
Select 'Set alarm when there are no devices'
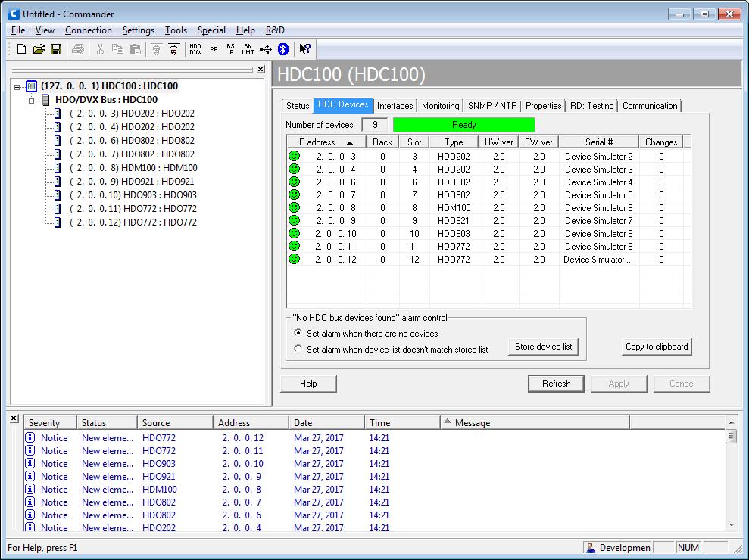click(x=298, y=333)
